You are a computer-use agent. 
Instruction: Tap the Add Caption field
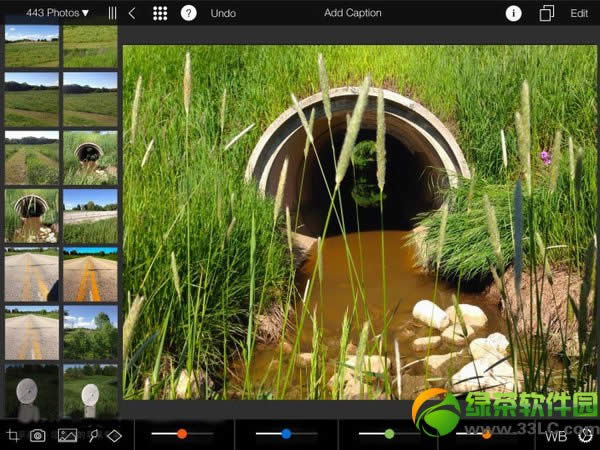[x=353, y=13]
